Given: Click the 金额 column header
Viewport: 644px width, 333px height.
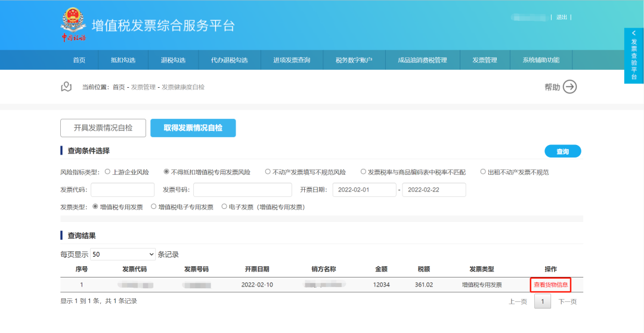Looking at the screenshot, I should [x=381, y=269].
